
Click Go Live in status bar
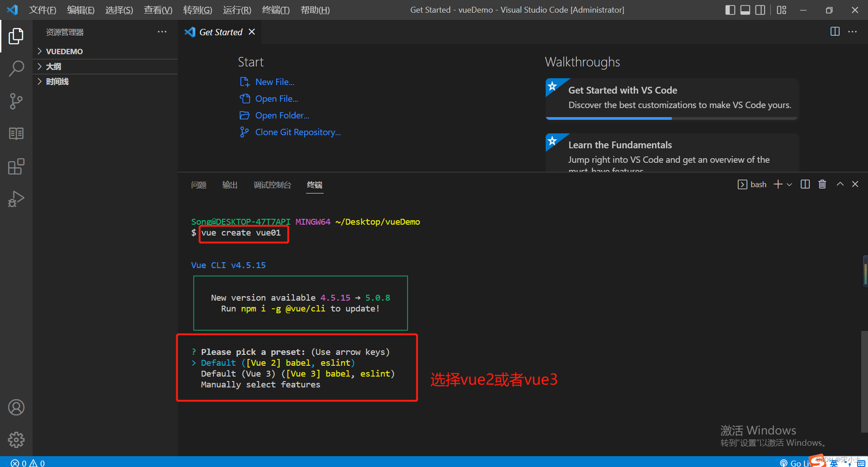(796, 463)
